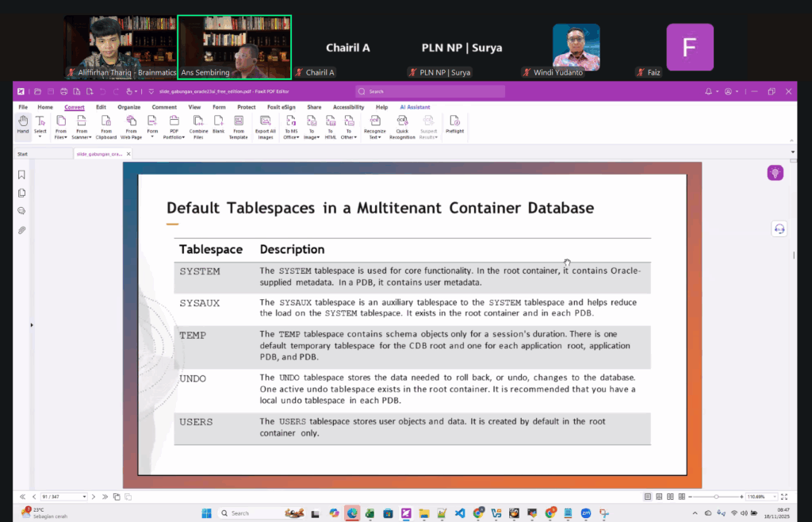This screenshot has height=522, width=812.
Task: Open the notification bell dropdown
Action: tap(711, 91)
